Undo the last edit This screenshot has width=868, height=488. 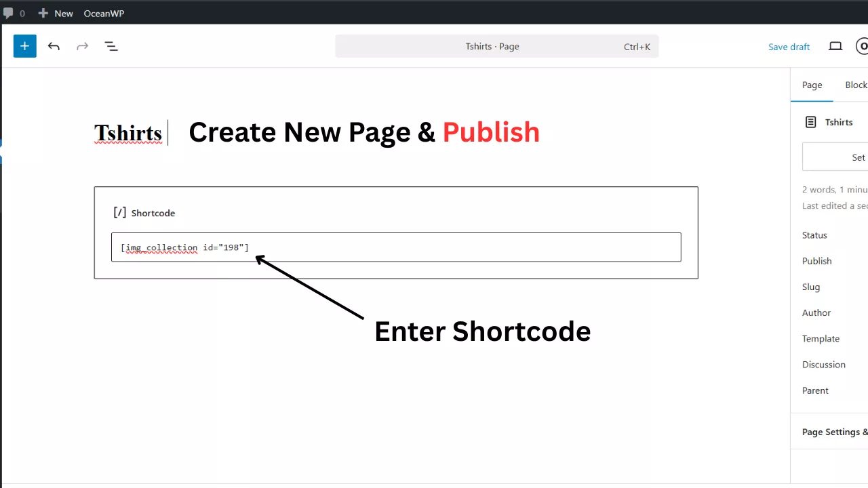(x=54, y=46)
